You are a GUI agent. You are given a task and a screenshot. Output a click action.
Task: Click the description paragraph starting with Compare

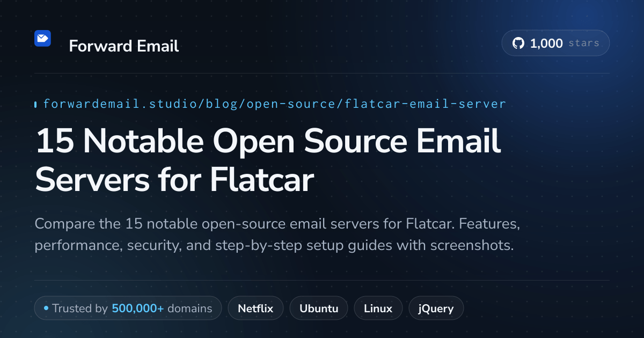pos(277,234)
